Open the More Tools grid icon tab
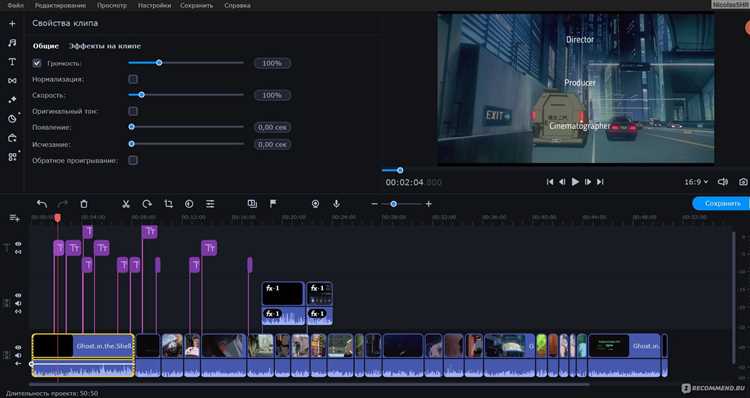 [12, 156]
